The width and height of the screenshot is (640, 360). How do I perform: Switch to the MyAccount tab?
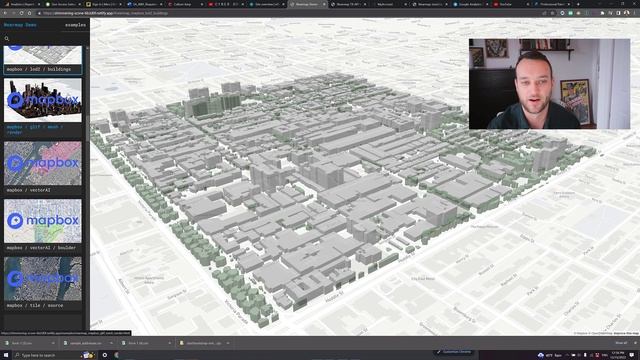point(388,4)
